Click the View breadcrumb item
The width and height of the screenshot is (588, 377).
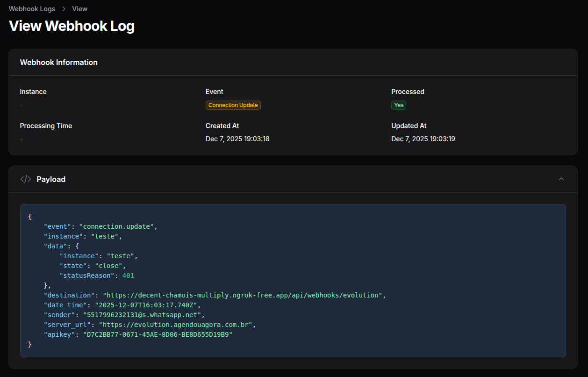click(x=79, y=8)
